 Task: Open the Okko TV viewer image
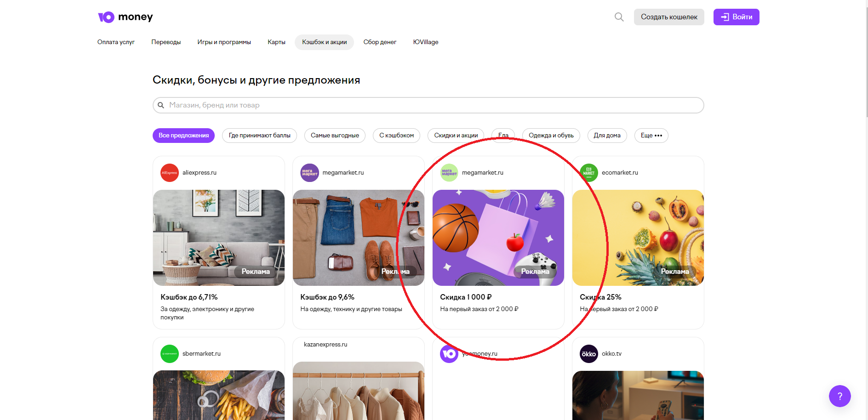(638, 395)
